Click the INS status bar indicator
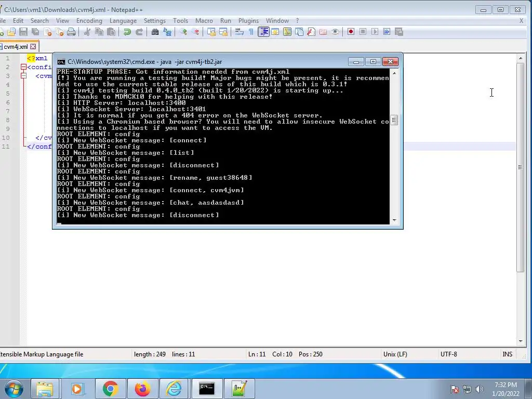The image size is (532, 399). click(x=507, y=354)
